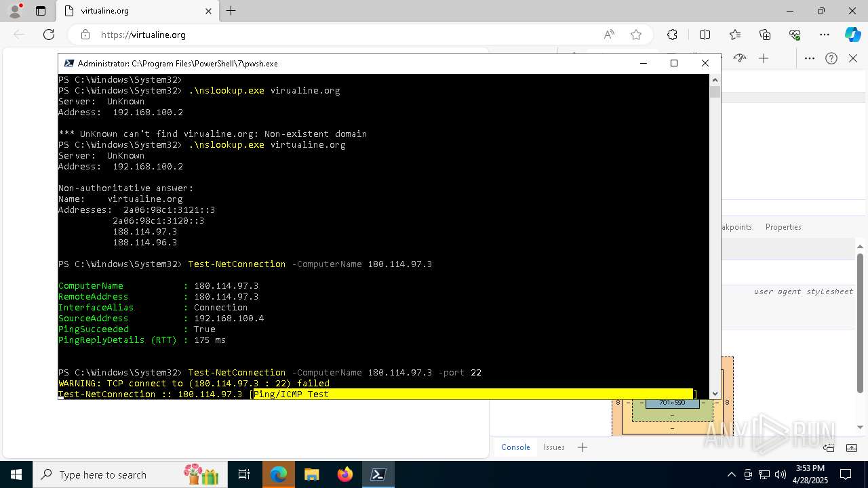Launch Firefox from taskbar
Screen dimensions: 868x488
344,474
